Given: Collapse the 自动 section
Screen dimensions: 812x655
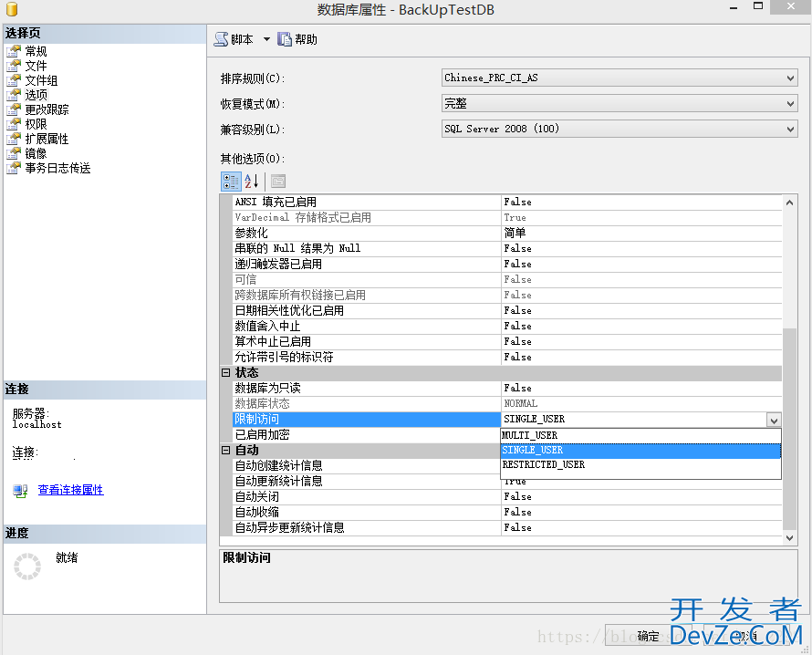Looking at the screenshot, I should click(x=225, y=450).
